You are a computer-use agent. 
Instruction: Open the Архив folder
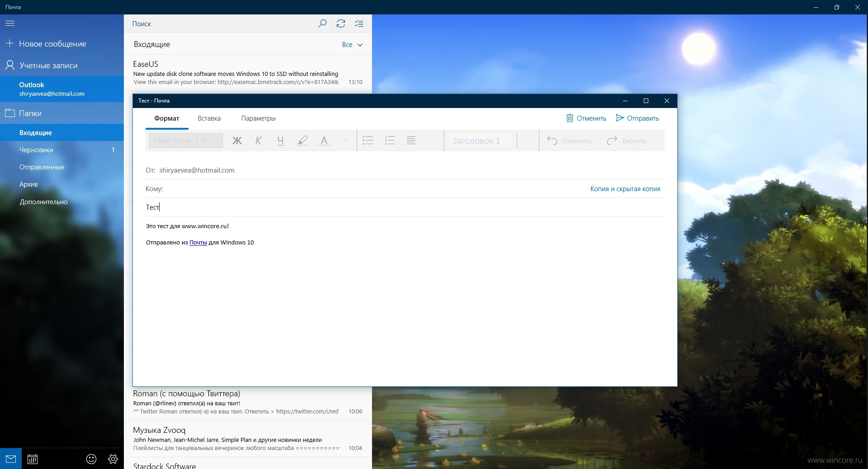pyautogui.click(x=62, y=184)
